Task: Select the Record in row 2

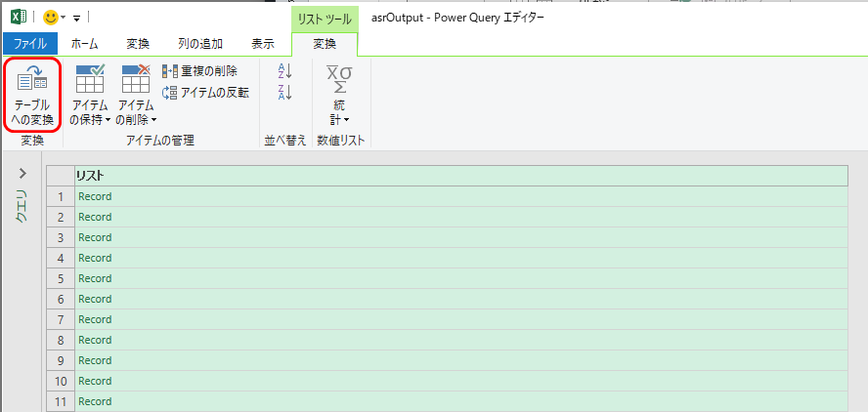Action: click(461, 217)
